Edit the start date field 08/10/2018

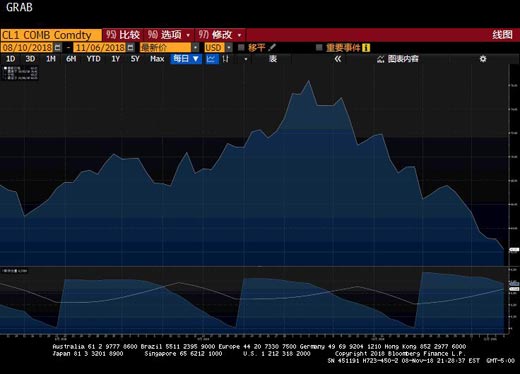pyautogui.click(x=27, y=48)
